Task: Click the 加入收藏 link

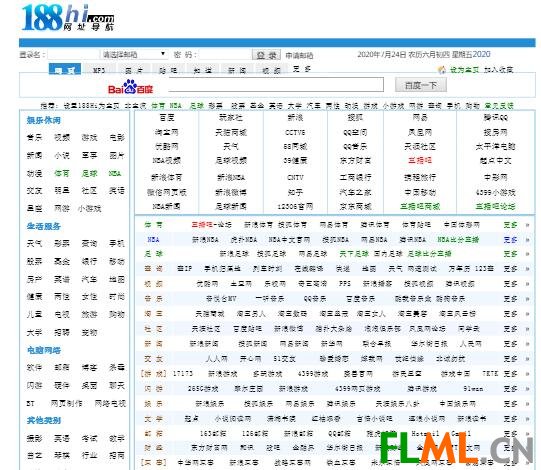Action: coord(498,70)
